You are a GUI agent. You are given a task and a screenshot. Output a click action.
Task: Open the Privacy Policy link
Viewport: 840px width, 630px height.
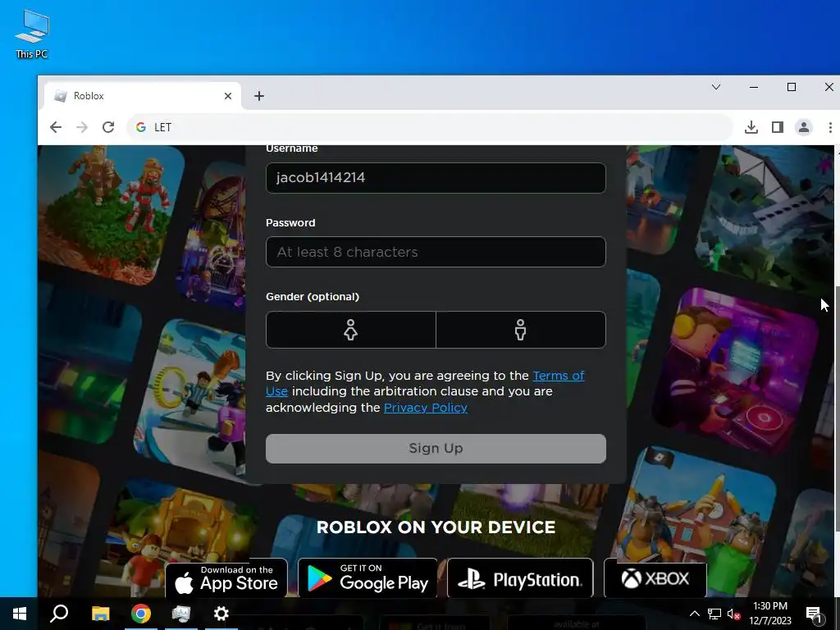(426, 408)
